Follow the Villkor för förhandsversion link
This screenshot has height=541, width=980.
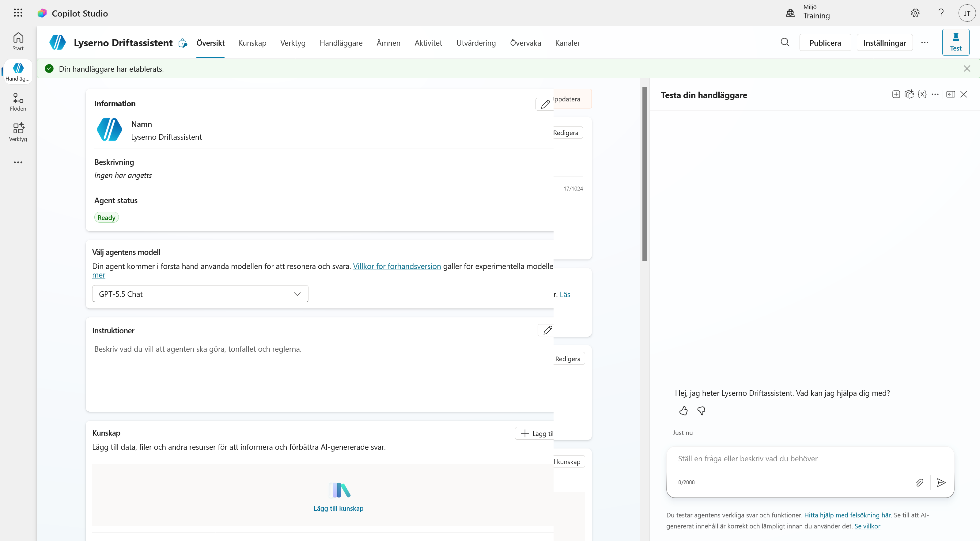[x=397, y=266]
